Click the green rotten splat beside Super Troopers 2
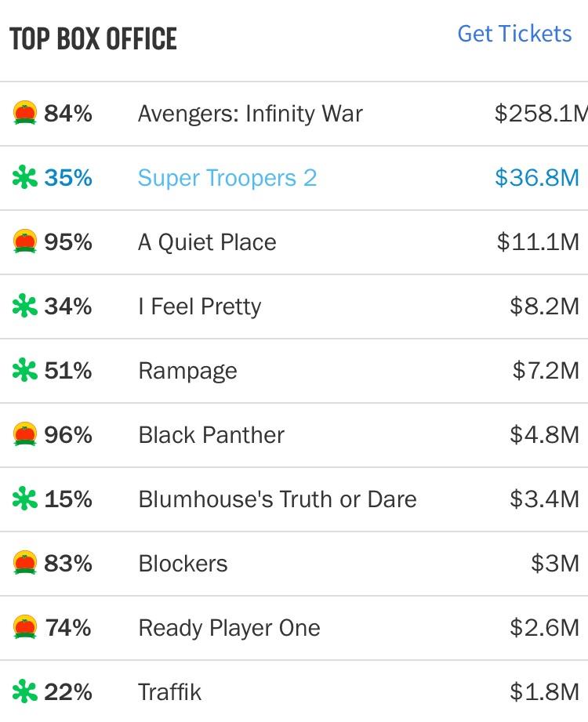 pos(25,178)
